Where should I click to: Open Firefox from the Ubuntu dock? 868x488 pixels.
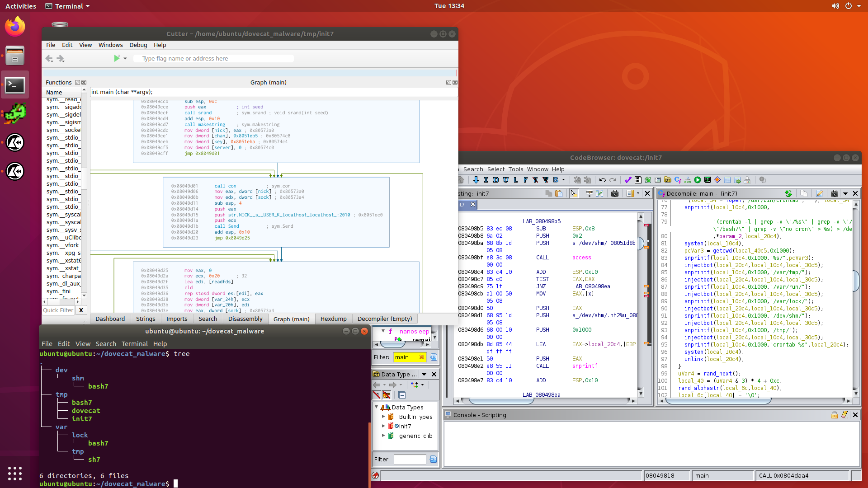pyautogui.click(x=15, y=26)
